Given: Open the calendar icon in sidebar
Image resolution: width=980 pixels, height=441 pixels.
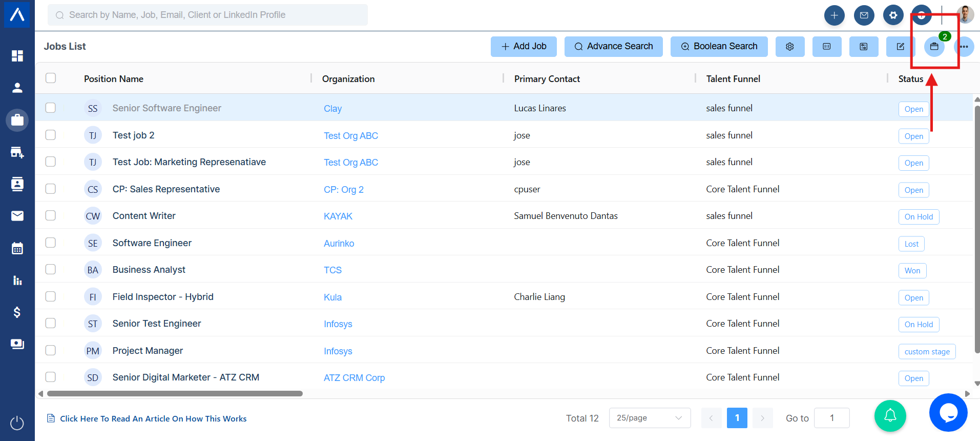Looking at the screenshot, I should 17,248.
